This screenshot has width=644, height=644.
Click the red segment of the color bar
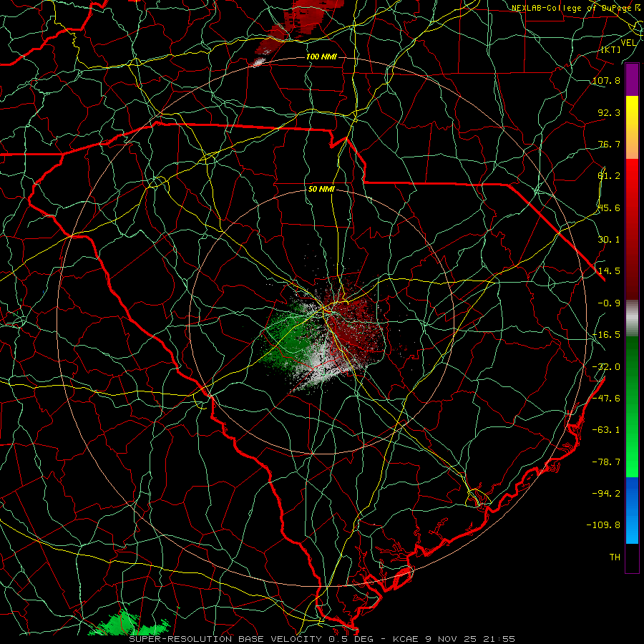click(x=632, y=229)
